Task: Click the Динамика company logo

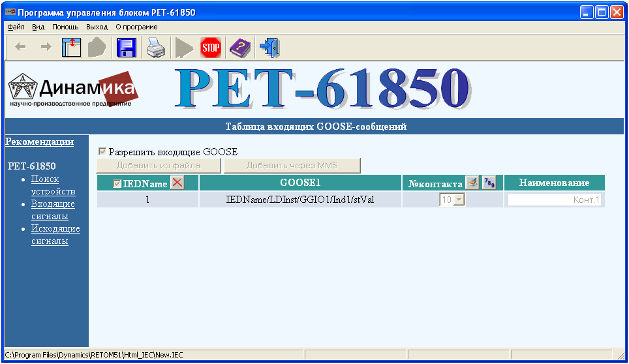Action: (74, 90)
